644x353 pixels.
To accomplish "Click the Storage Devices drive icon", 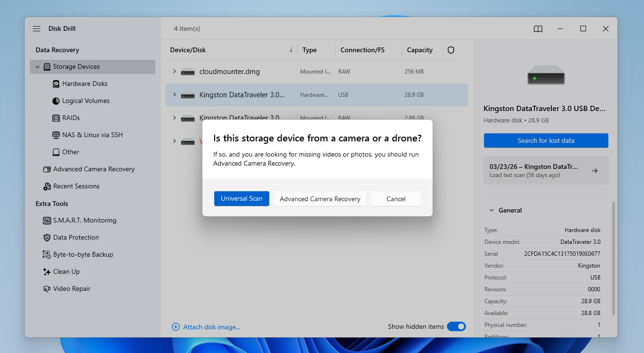I will click(x=47, y=67).
